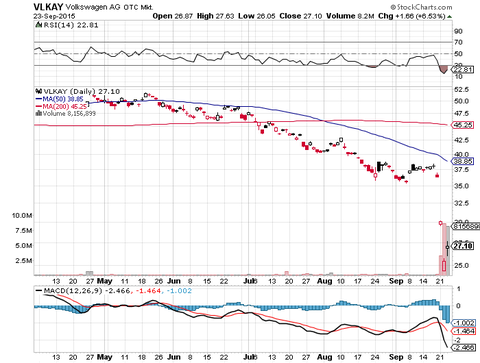
Task: Click the 35.0 price axis label
Action: point(461,186)
